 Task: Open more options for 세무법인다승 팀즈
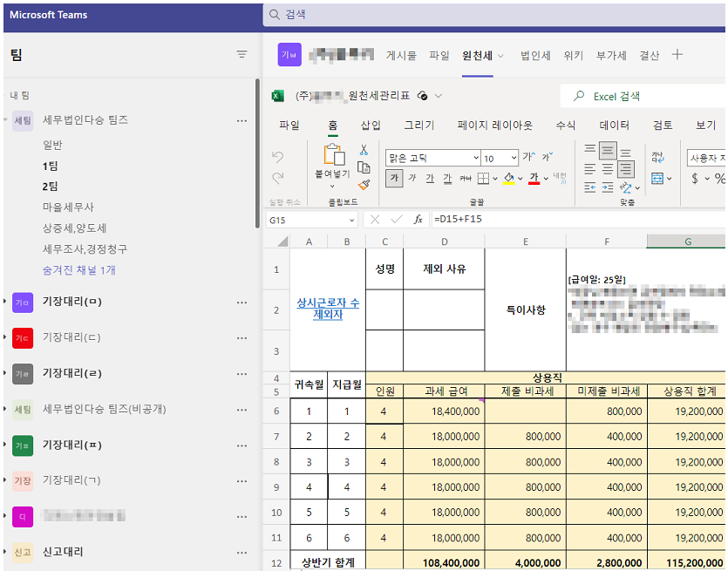click(x=242, y=120)
